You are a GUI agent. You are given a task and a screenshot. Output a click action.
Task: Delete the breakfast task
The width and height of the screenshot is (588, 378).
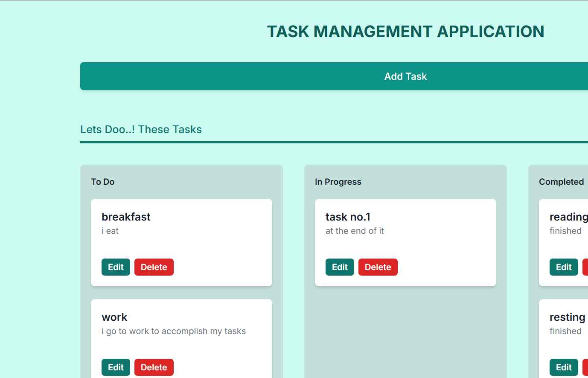pyautogui.click(x=154, y=267)
